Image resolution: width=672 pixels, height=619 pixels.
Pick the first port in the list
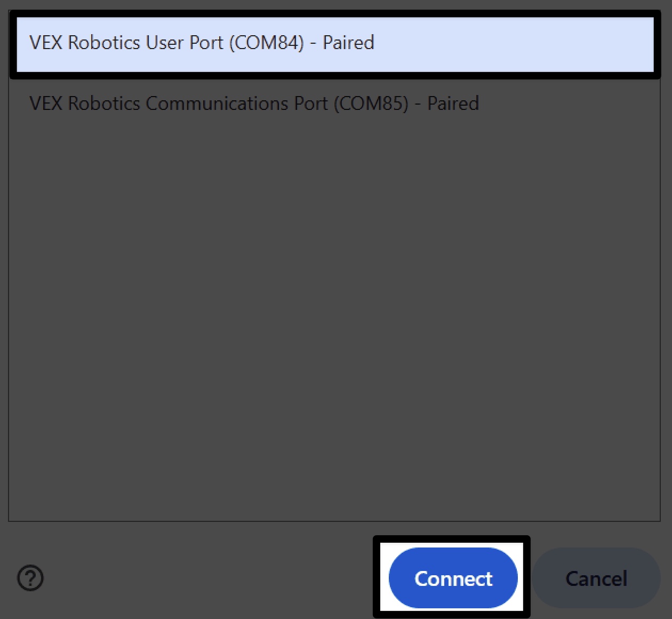click(x=202, y=43)
